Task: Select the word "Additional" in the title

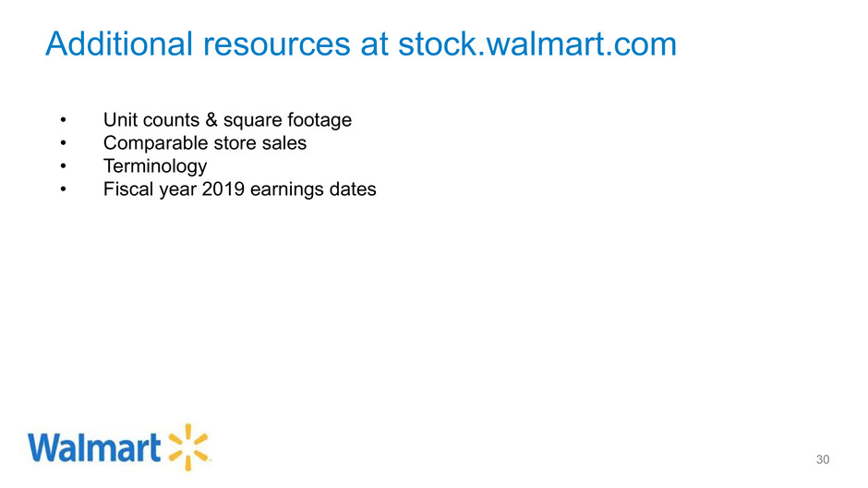Action: [119, 44]
